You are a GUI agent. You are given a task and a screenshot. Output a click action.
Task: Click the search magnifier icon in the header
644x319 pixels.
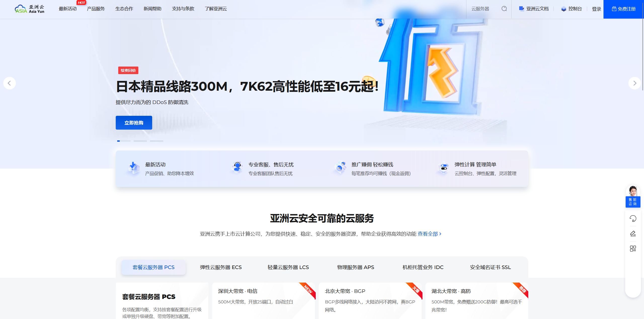coord(504,9)
